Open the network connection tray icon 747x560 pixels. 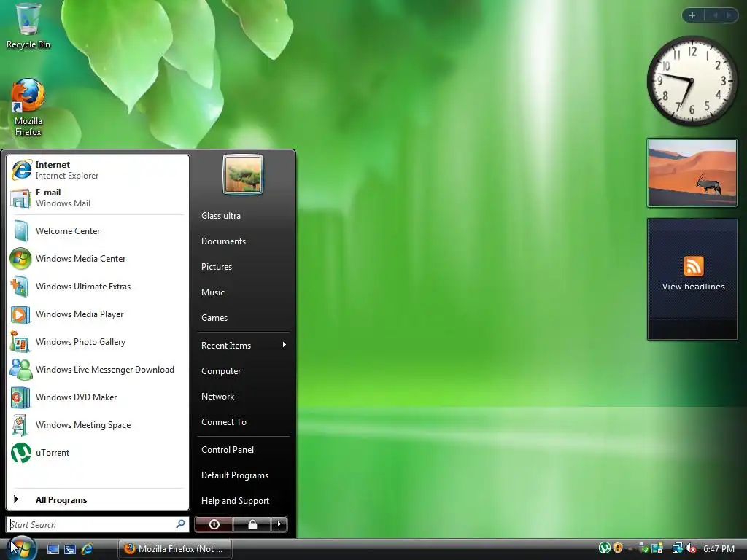[x=677, y=548]
